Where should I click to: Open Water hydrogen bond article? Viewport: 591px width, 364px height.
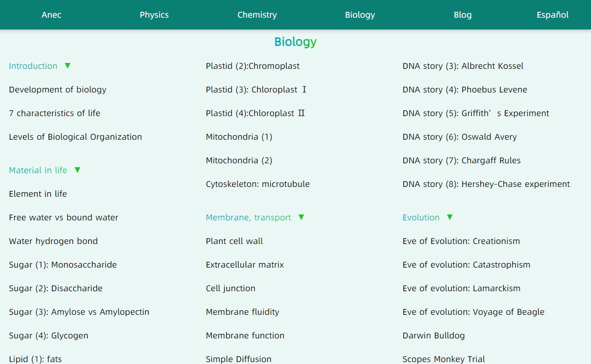pyautogui.click(x=53, y=241)
